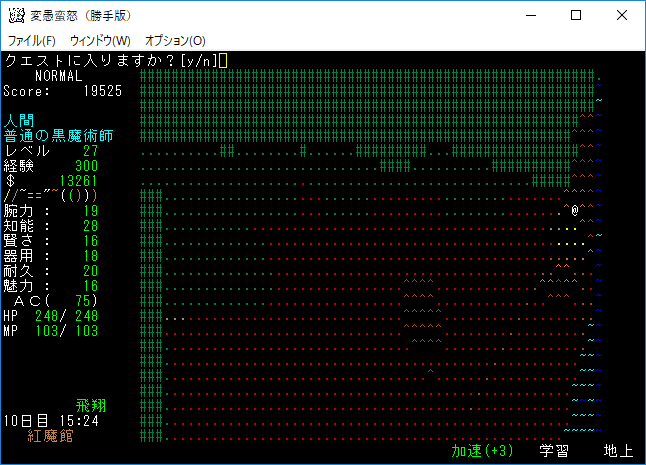646x465 pixels.
Task: Click the 加速(+3) speed status indicator
Action: pos(482,451)
